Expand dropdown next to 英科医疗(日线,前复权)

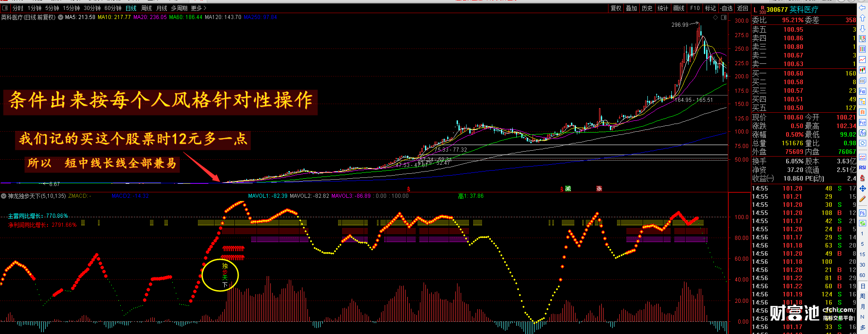pos(61,17)
